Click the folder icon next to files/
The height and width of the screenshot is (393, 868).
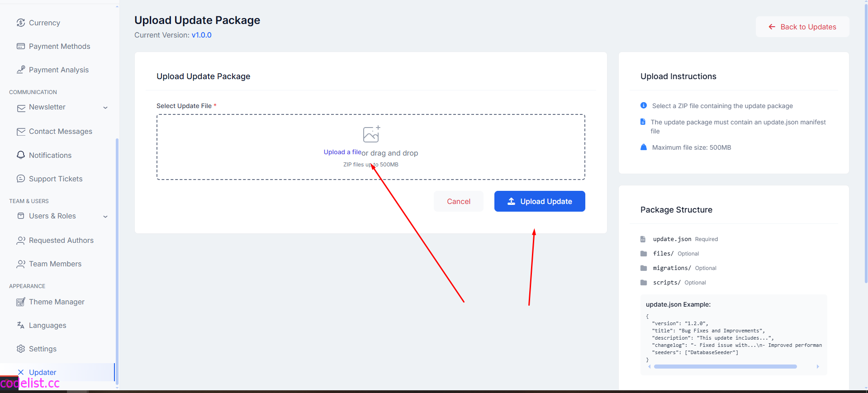click(x=644, y=253)
